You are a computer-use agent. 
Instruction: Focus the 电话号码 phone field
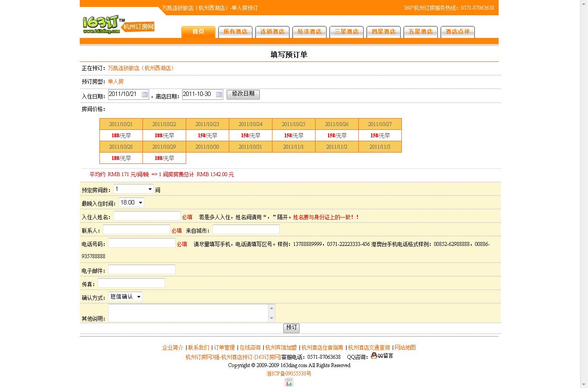142,243
